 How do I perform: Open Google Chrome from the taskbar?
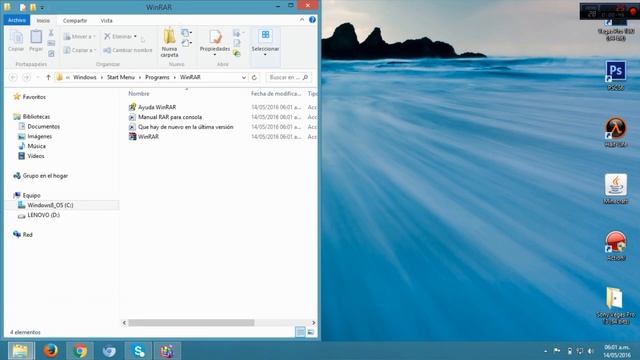tap(80, 351)
